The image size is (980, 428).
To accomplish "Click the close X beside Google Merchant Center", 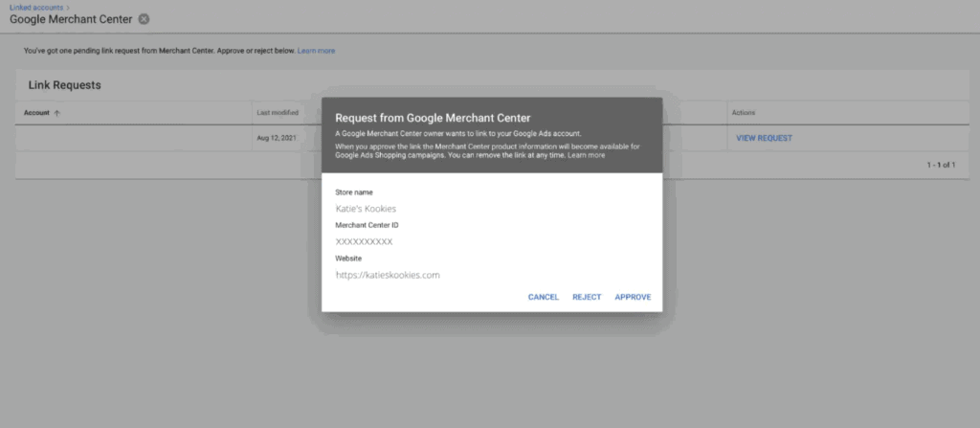I will [144, 19].
